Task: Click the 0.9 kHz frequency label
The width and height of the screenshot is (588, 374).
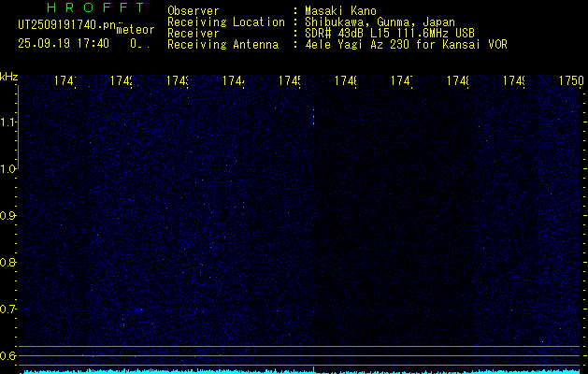Action: (7, 216)
